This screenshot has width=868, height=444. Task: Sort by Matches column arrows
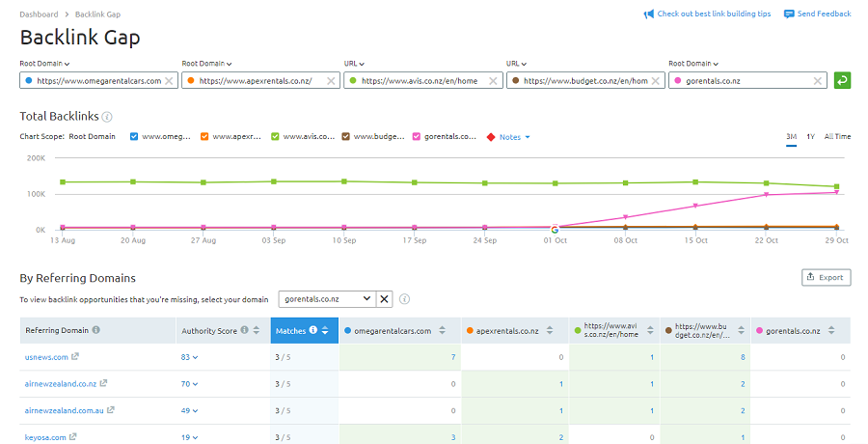tap(325, 330)
